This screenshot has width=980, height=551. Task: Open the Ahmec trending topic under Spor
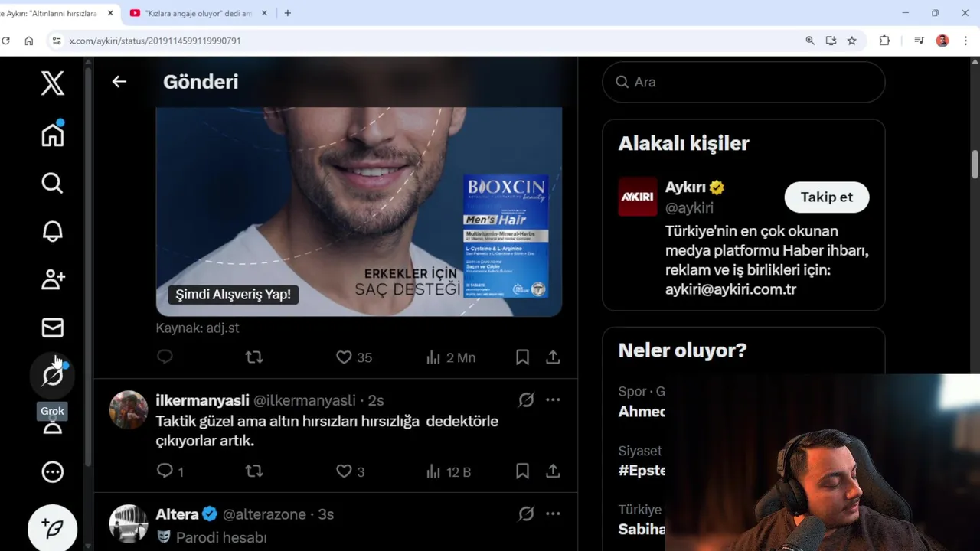(x=642, y=412)
